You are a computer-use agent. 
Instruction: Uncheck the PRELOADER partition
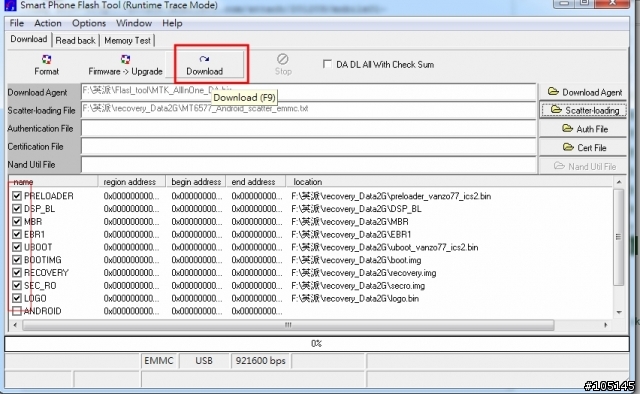coord(17,196)
